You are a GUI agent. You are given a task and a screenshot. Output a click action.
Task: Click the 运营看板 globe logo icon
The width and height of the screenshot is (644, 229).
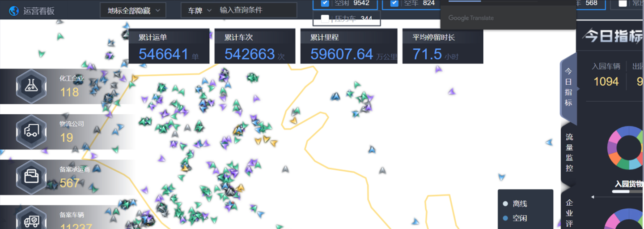coord(14,10)
